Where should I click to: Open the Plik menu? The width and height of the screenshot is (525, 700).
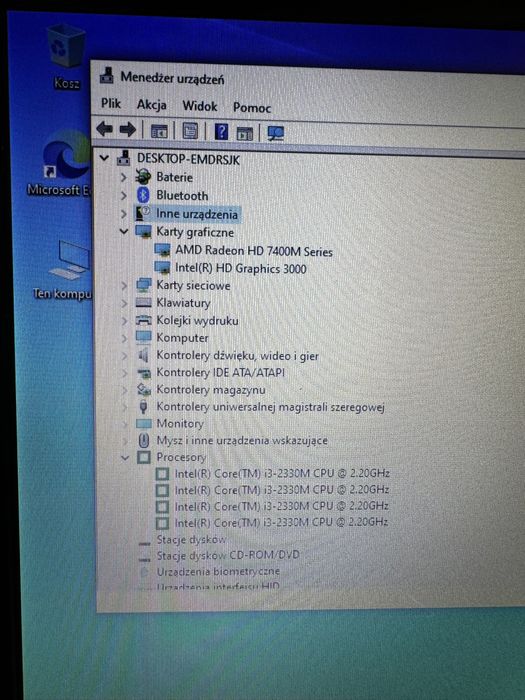pyautogui.click(x=111, y=104)
